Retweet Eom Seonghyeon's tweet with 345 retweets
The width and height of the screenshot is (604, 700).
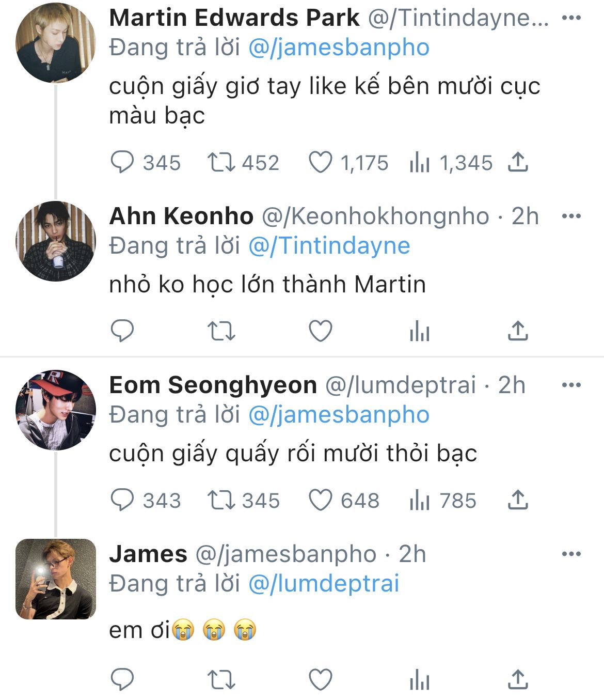click(221, 500)
